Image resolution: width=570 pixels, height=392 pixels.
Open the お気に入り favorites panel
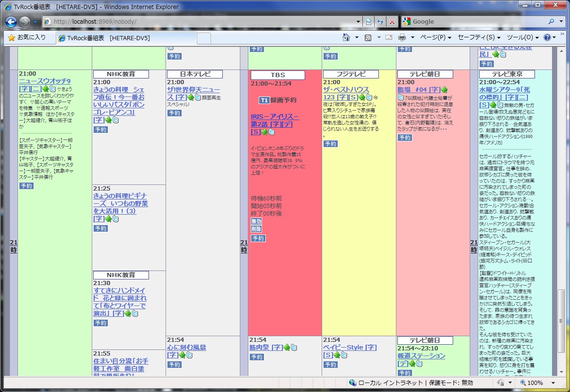(x=27, y=37)
